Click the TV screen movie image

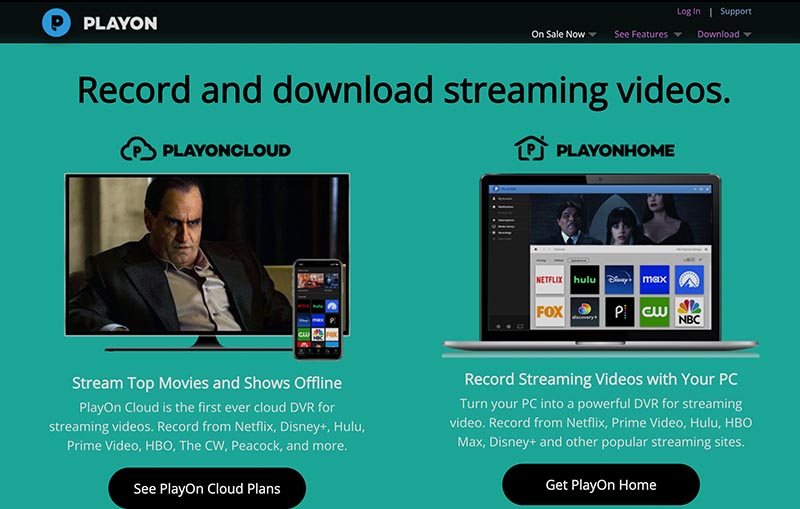coord(207,254)
